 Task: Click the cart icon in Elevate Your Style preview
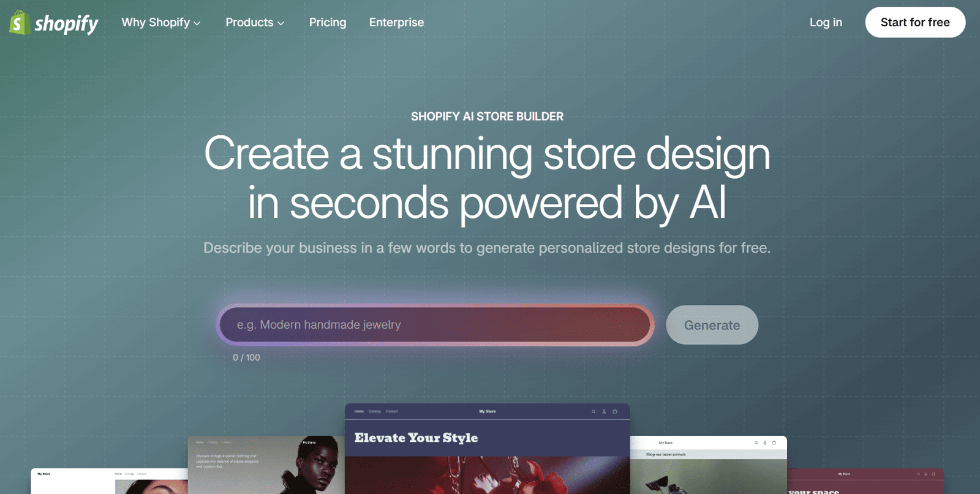pyautogui.click(x=615, y=411)
